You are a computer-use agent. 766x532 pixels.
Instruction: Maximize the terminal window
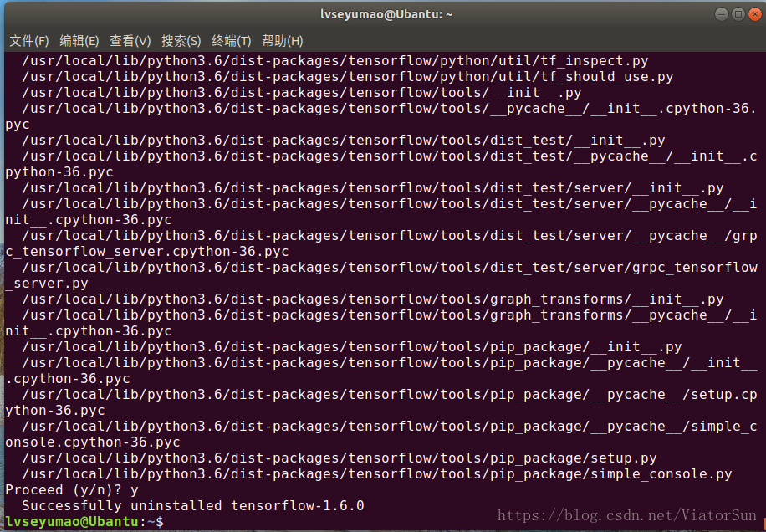tap(738, 14)
